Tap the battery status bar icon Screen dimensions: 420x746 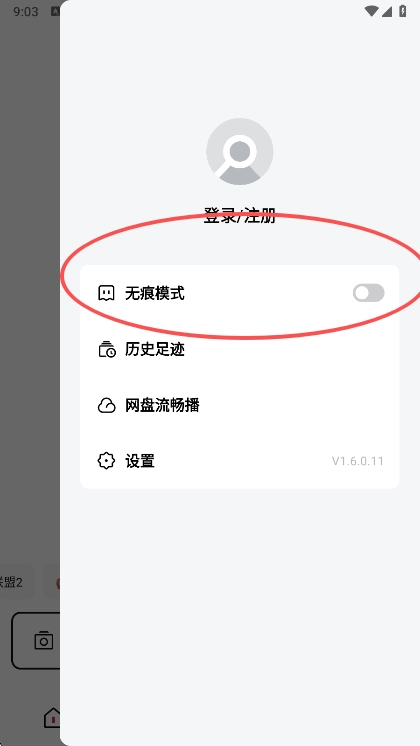(x=402, y=11)
